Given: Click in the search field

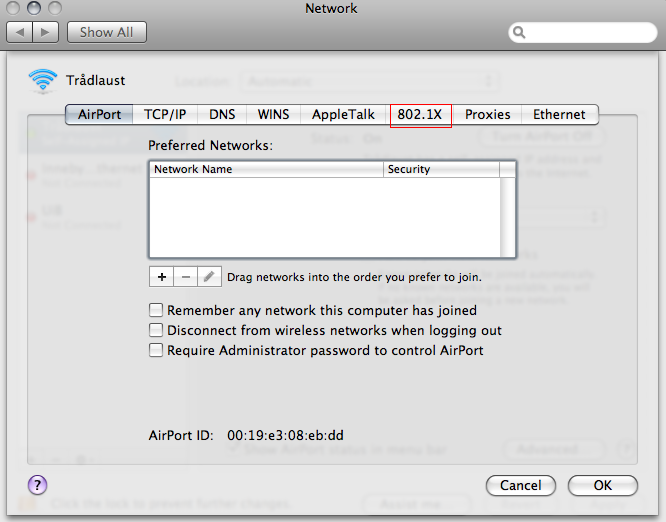Looking at the screenshot, I should tap(585, 33).
